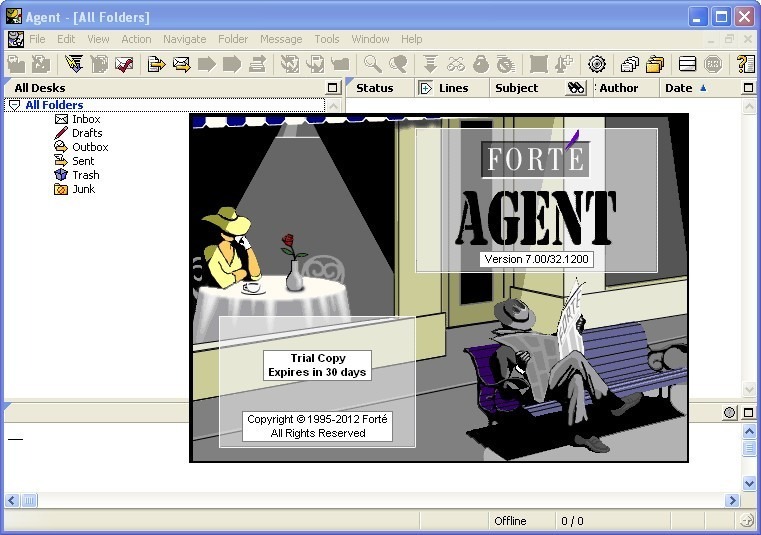
Task: Click the Post new message toolbar icon
Action: point(156,64)
